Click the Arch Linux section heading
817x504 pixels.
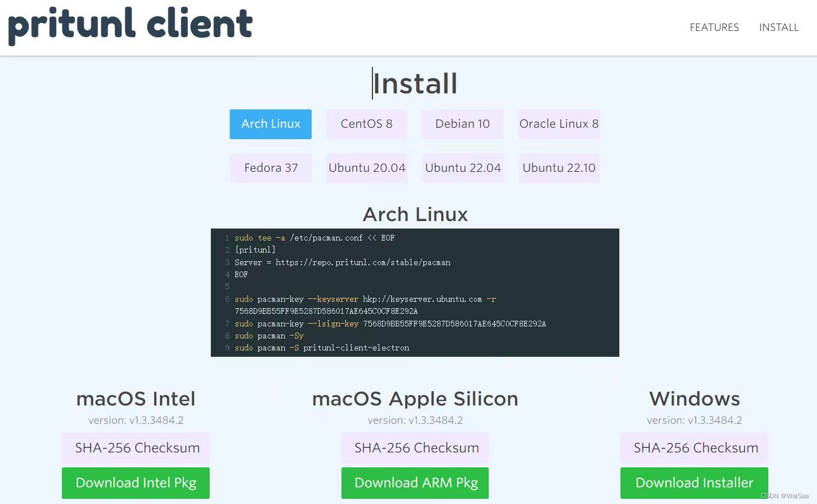tap(415, 214)
